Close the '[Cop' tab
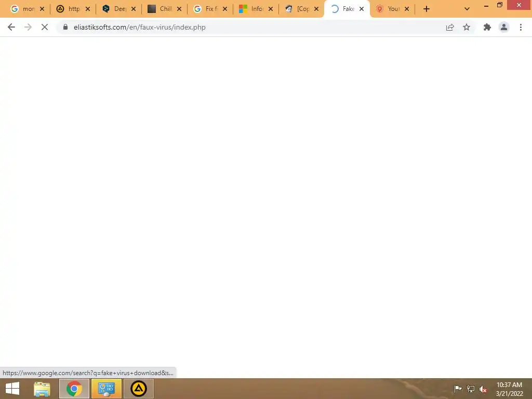The image size is (532, 399). click(x=316, y=9)
